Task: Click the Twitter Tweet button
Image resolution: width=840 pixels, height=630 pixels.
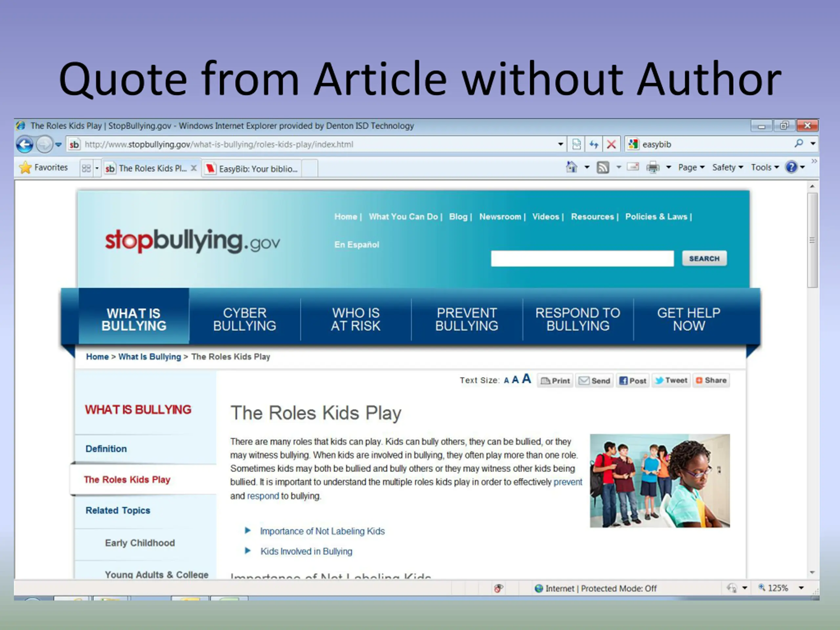Action: pyautogui.click(x=671, y=380)
